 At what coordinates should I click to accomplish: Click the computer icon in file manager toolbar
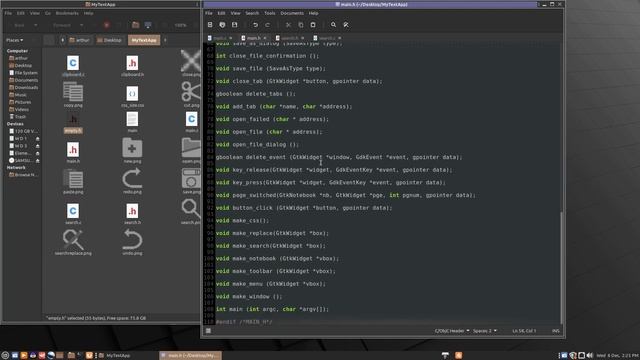148,25
